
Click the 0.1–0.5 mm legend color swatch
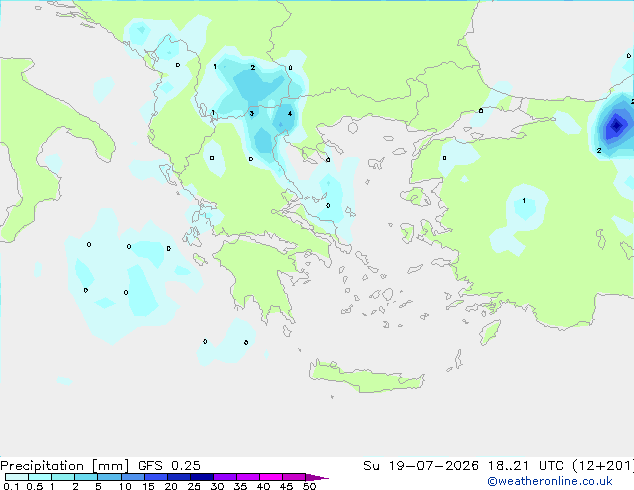tap(17, 477)
